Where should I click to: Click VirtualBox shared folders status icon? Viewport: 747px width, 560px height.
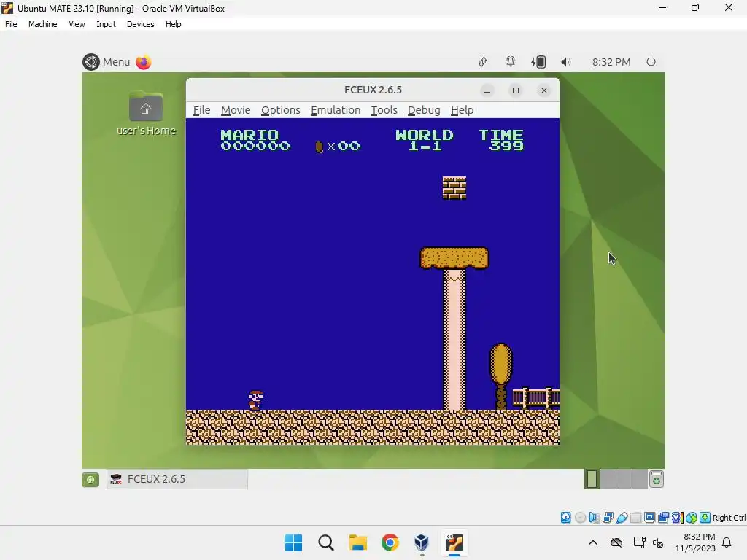635,518
